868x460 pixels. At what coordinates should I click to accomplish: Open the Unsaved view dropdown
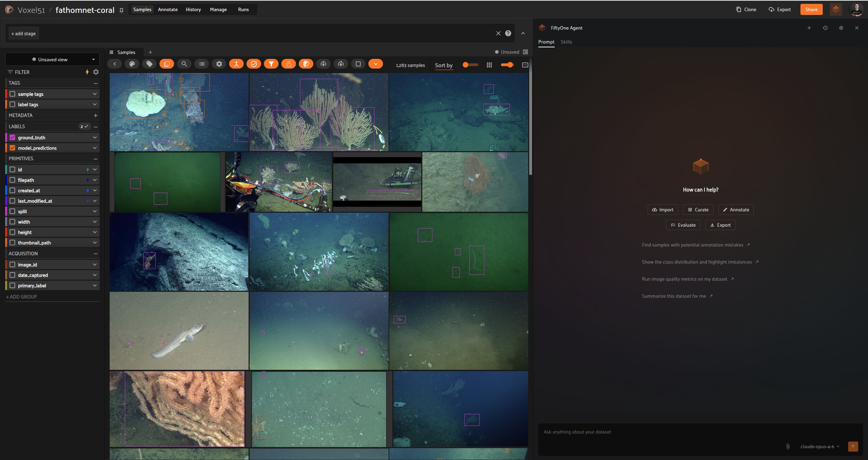[52, 59]
